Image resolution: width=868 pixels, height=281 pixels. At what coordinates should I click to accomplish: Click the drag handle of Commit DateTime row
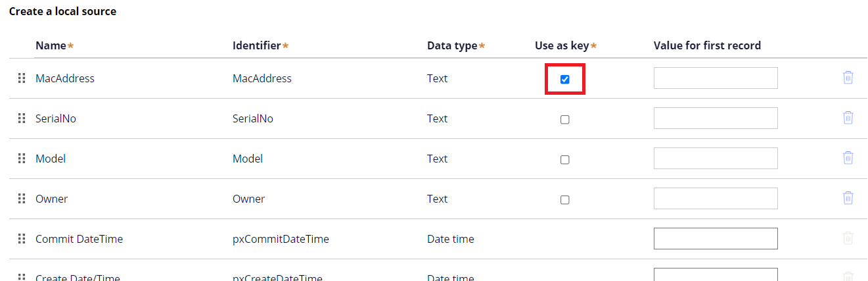[x=22, y=239]
